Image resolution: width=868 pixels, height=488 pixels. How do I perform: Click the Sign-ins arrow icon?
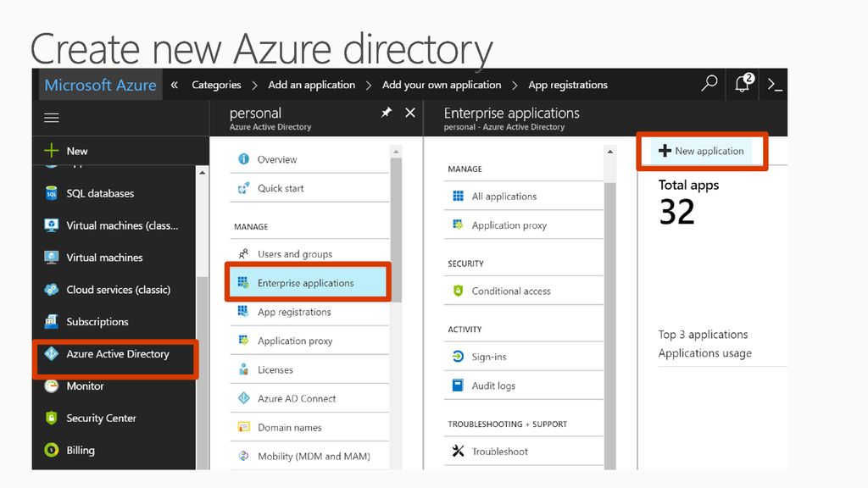459,357
